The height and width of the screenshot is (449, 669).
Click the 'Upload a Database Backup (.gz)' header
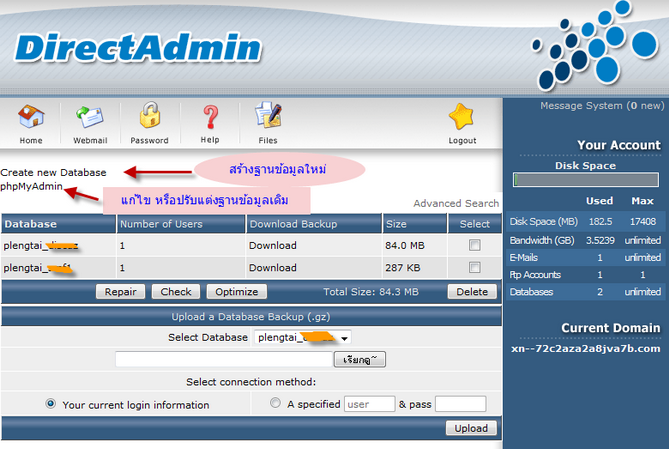click(x=250, y=317)
